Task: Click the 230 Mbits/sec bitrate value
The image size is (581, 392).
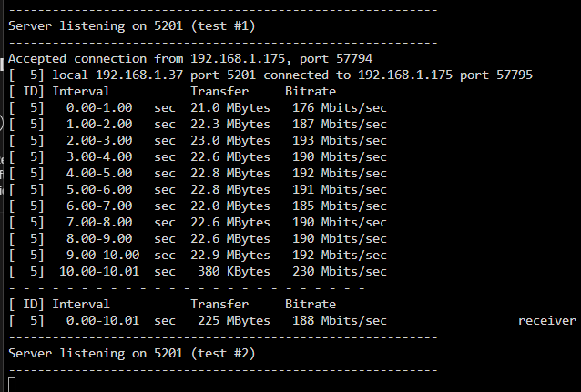Action: click(340, 271)
